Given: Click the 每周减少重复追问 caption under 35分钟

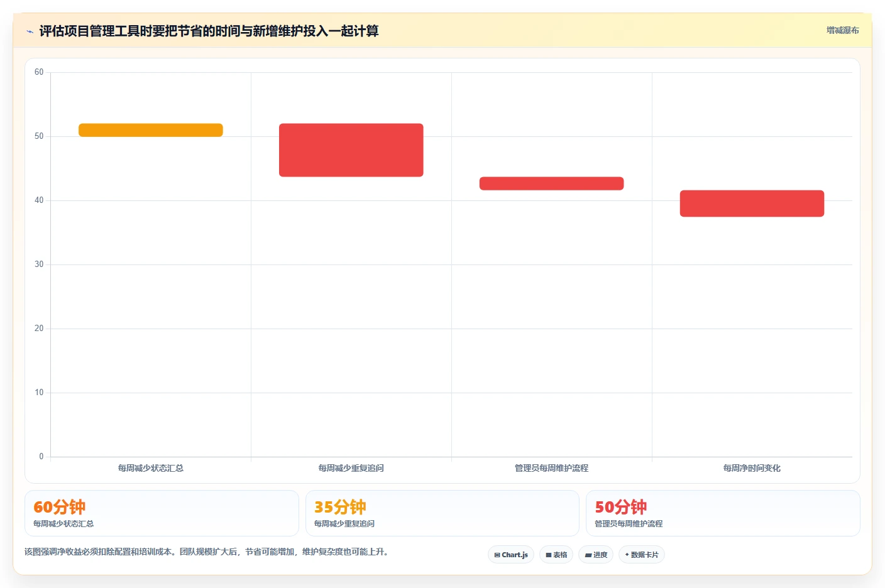Looking at the screenshot, I should [x=344, y=523].
